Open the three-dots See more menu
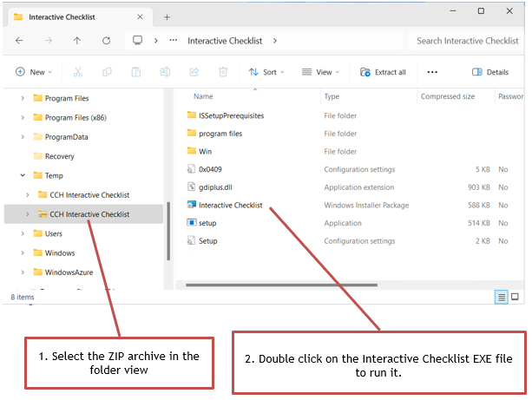The image size is (532, 400). tap(432, 72)
